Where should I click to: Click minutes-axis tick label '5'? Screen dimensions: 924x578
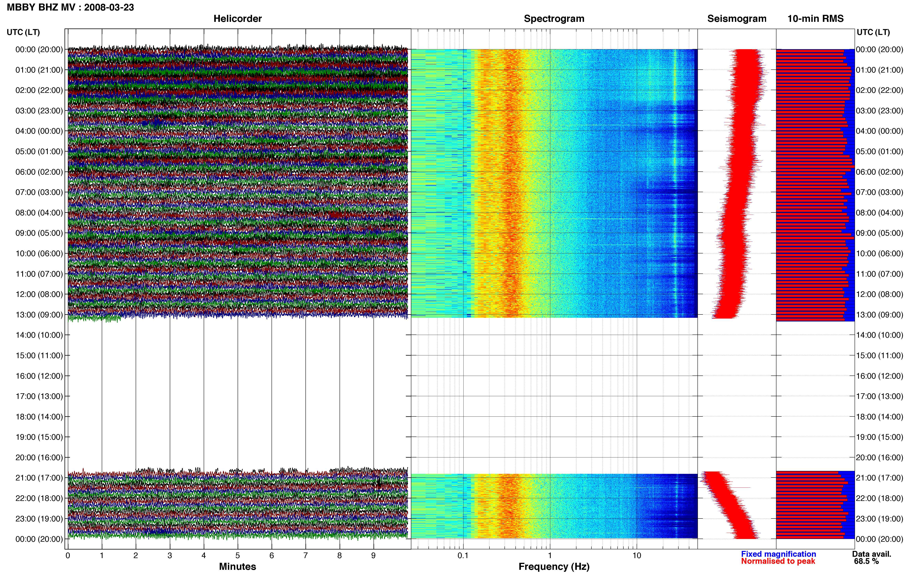tap(238, 555)
